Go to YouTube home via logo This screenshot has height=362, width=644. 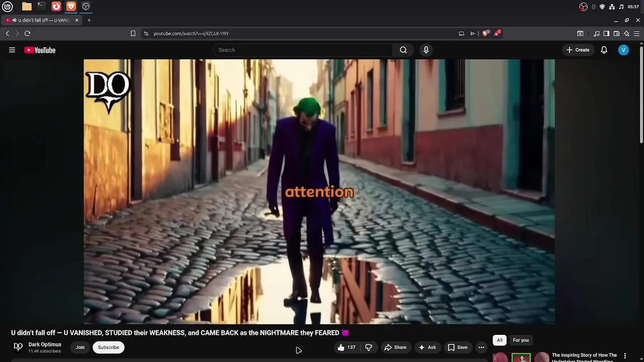[x=40, y=50]
